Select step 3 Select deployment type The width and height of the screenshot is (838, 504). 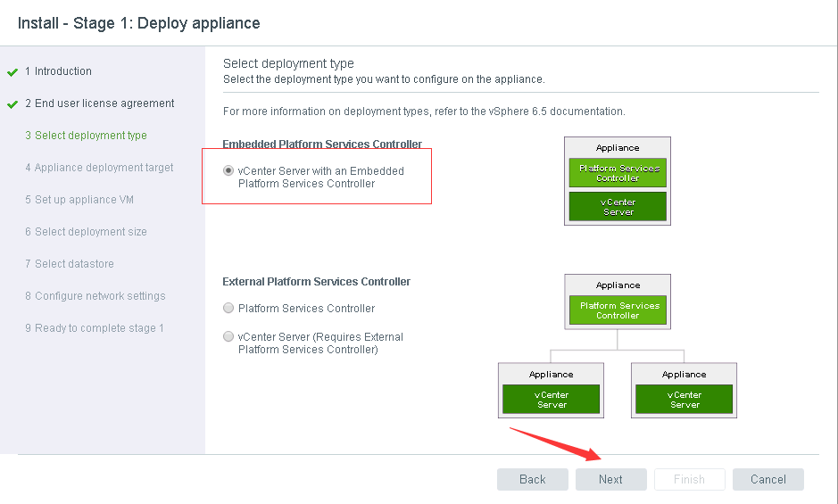(86, 136)
